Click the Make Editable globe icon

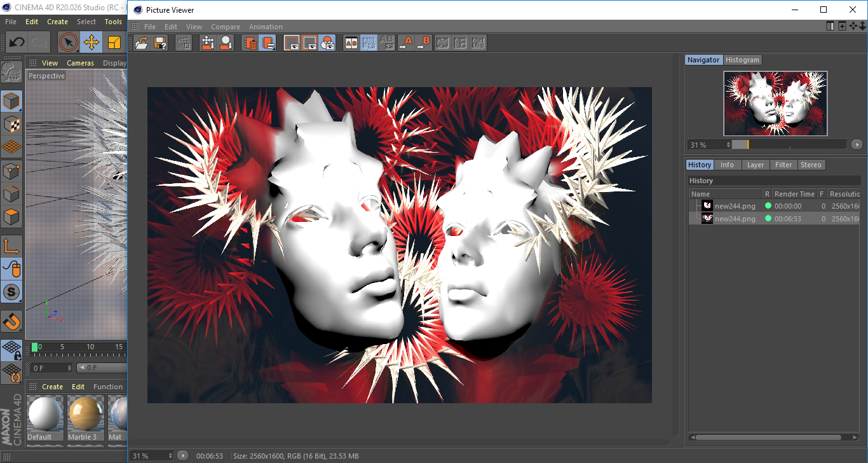coord(11,73)
